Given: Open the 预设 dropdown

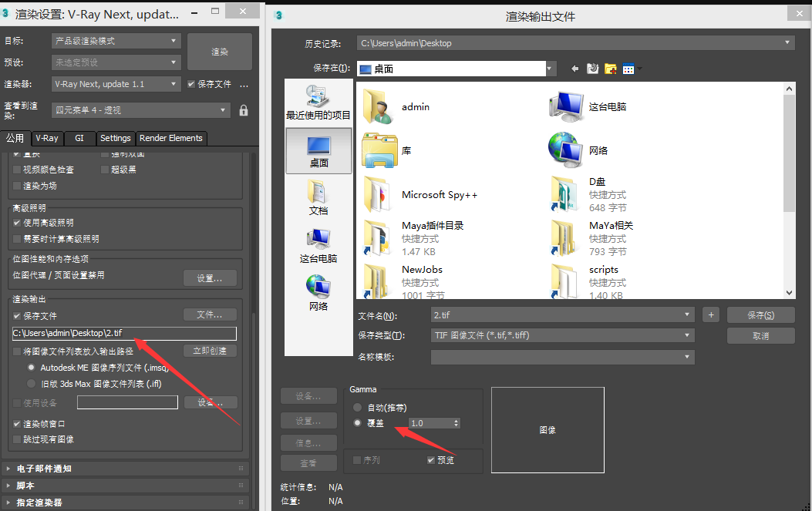Looking at the screenshot, I should [x=116, y=62].
